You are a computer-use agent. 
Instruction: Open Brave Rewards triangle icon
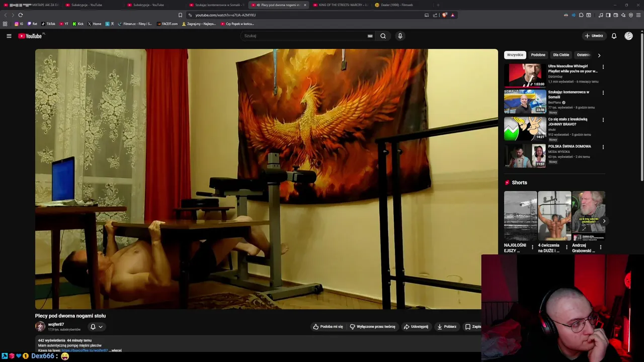point(452,15)
